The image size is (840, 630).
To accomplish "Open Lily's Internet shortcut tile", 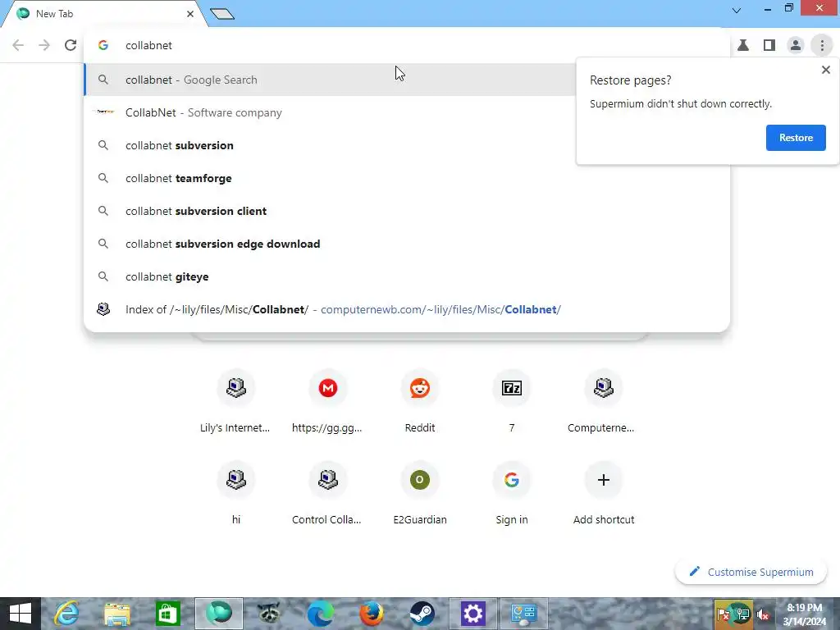I will pyautogui.click(x=235, y=400).
